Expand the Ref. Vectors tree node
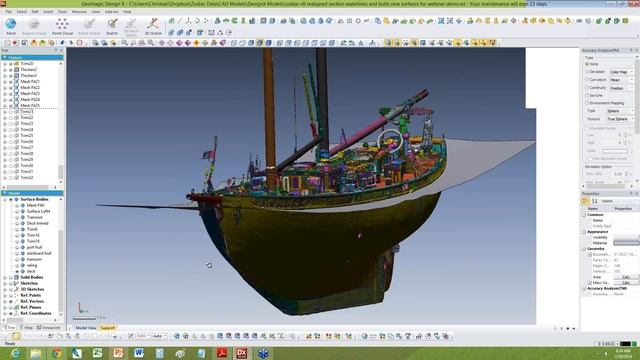Image resolution: width=640 pixels, height=360 pixels. click(5, 301)
